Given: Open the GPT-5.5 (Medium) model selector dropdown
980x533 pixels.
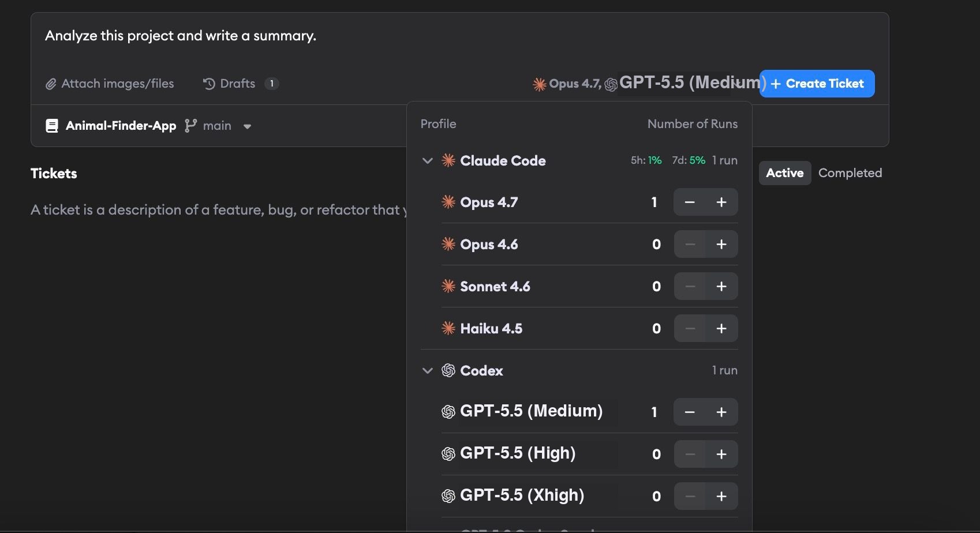Looking at the screenshot, I should (x=693, y=82).
